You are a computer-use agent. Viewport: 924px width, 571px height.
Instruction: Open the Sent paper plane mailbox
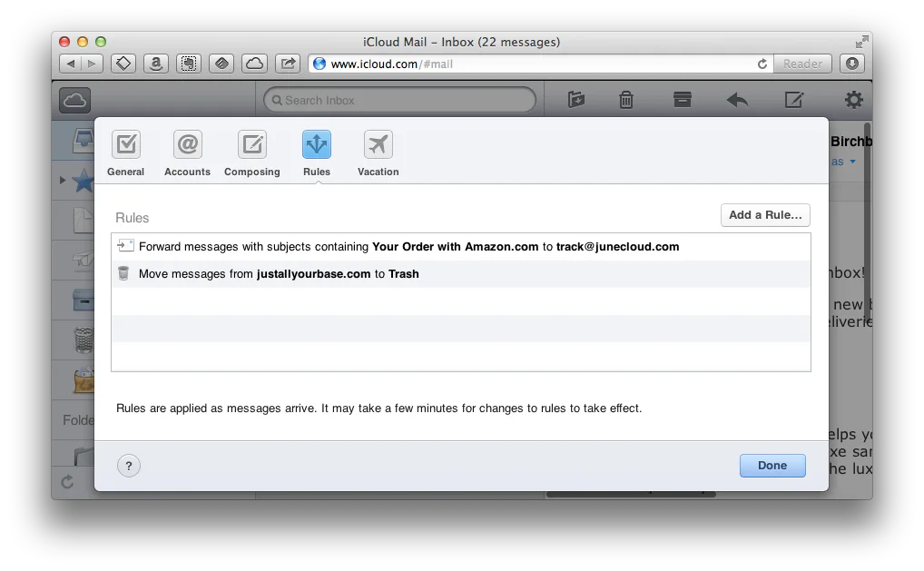coord(84,260)
